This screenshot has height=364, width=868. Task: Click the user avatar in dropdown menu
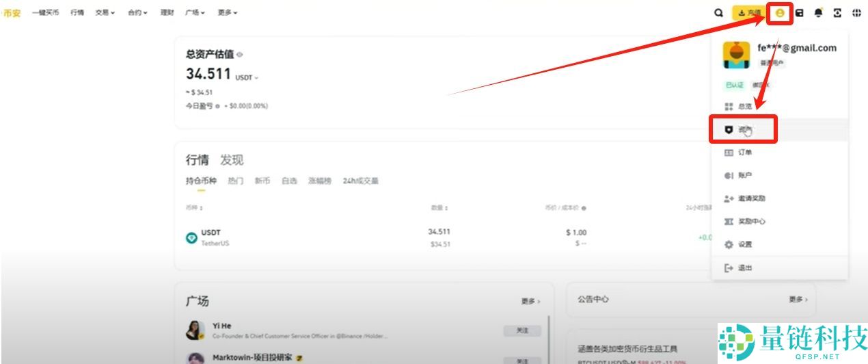point(736,55)
